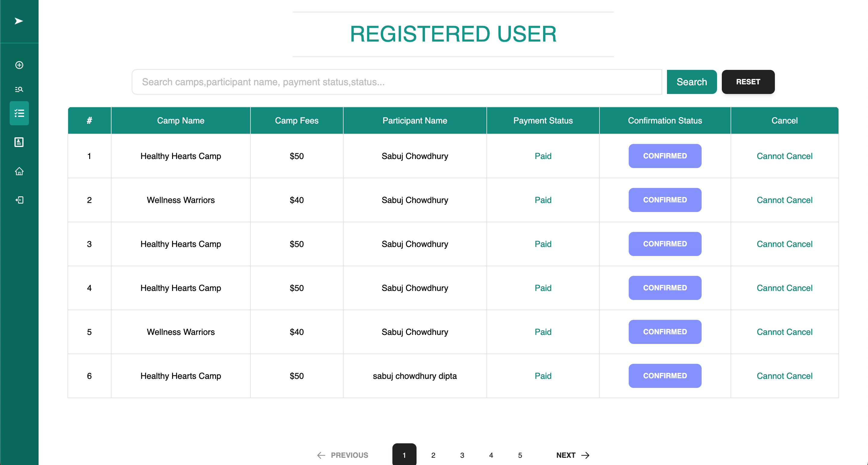This screenshot has width=868, height=465.
Task: Select the checklist registered users icon
Action: [x=19, y=113]
